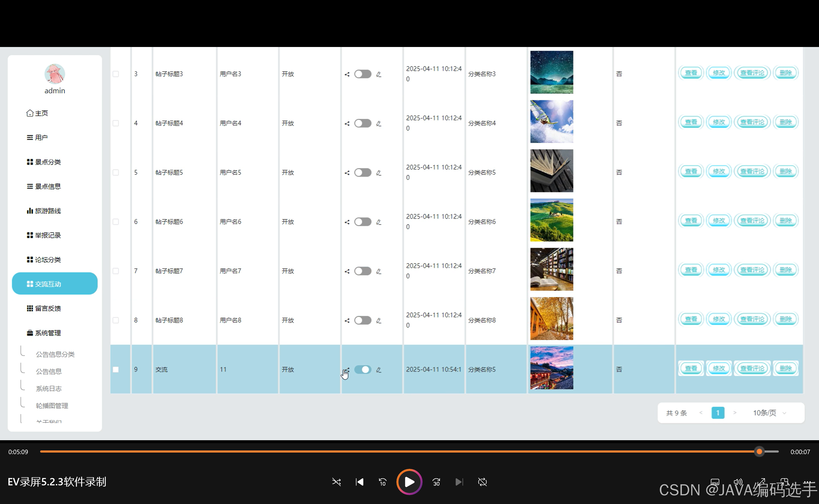Skip forward 30 seconds
This screenshot has width=819, height=504.
pos(436,482)
